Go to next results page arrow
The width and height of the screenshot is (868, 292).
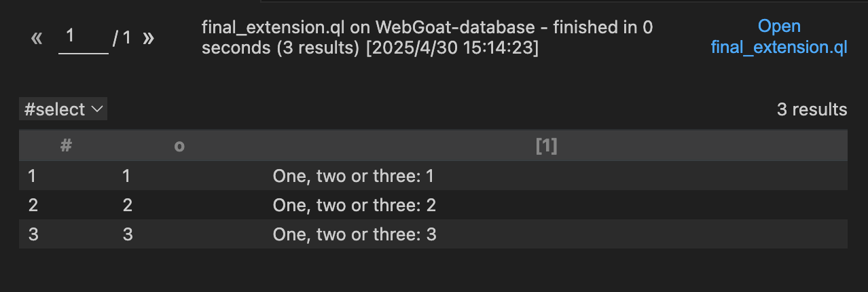148,38
